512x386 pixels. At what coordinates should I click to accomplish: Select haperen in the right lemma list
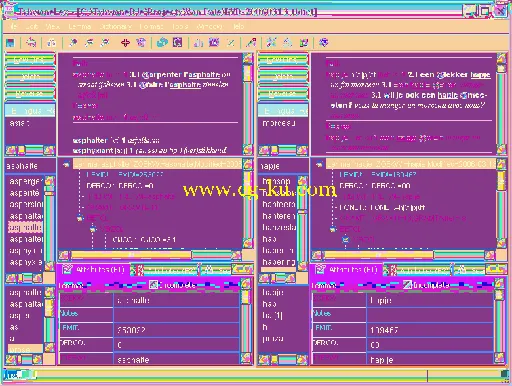click(x=278, y=250)
